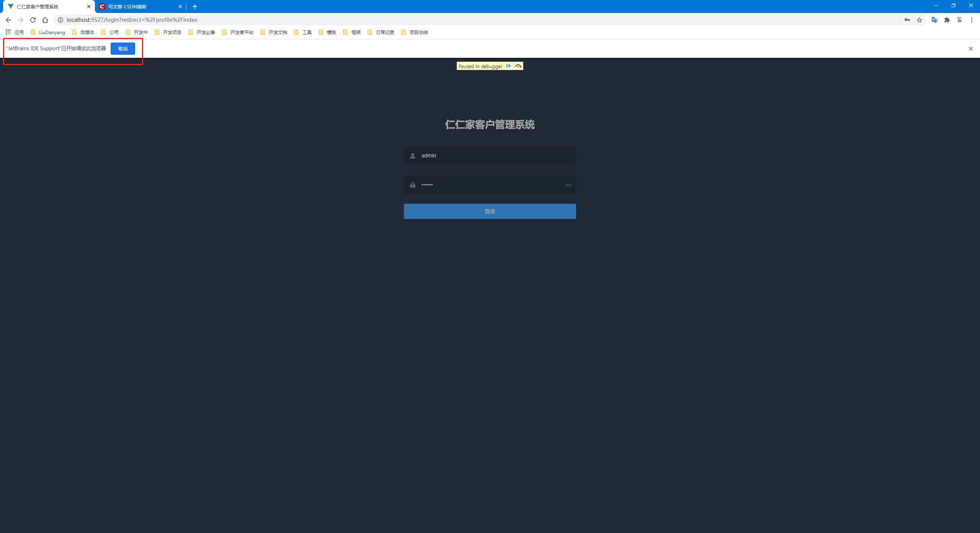Open the 开发文档 bookmarks folder

[x=274, y=32]
